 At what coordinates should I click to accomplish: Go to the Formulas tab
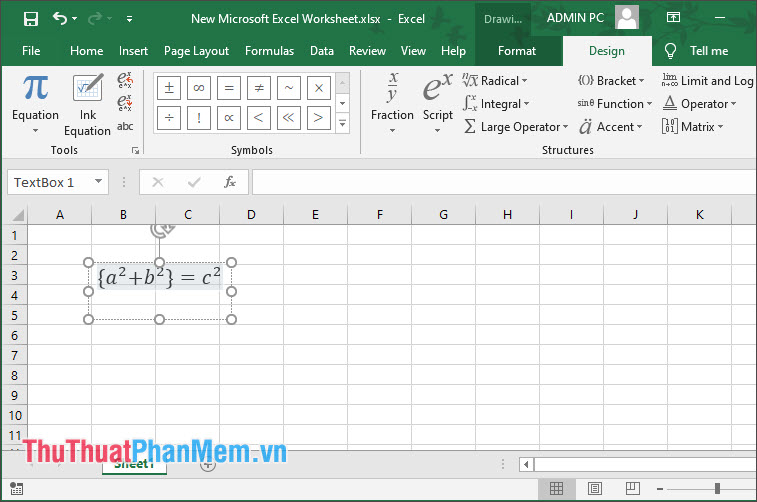269,51
